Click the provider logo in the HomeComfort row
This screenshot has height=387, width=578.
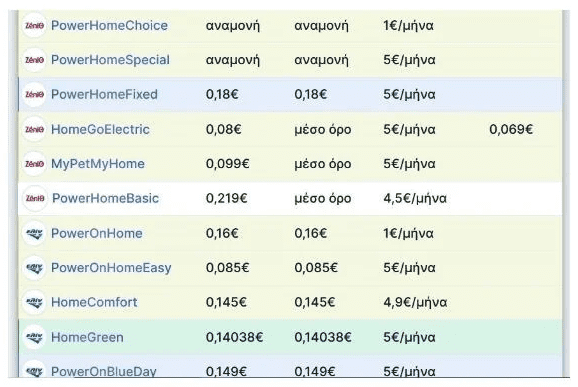click(x=34, y=302)
